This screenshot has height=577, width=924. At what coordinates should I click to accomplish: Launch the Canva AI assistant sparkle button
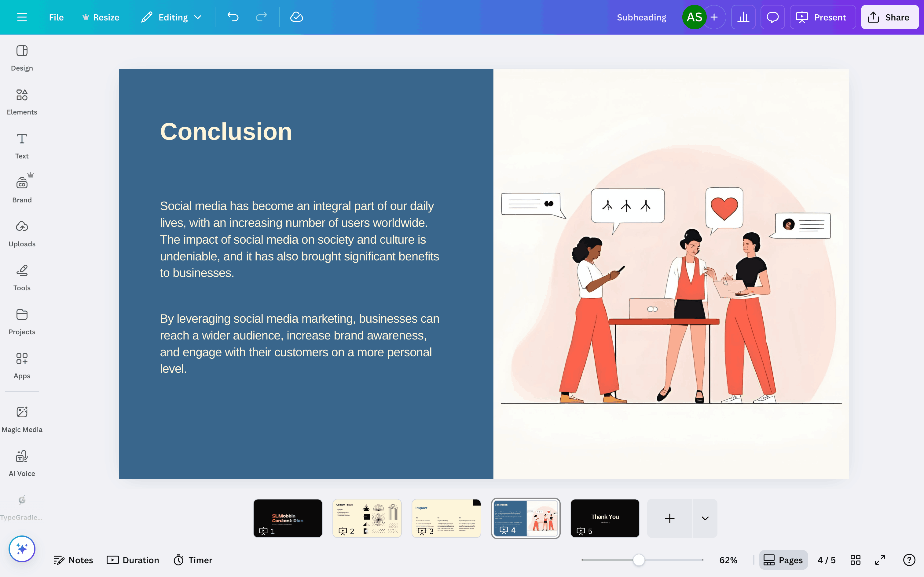coord(22,549)
